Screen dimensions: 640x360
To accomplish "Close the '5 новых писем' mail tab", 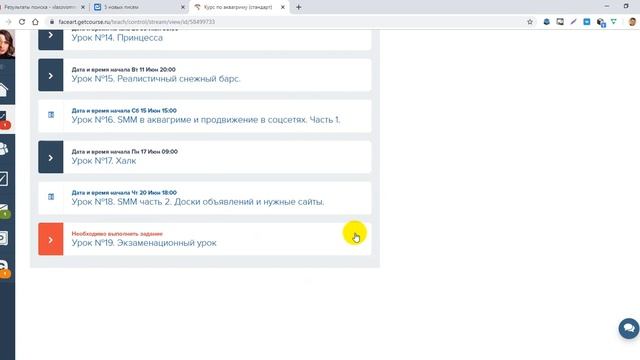I will click(x=182, y=7).
